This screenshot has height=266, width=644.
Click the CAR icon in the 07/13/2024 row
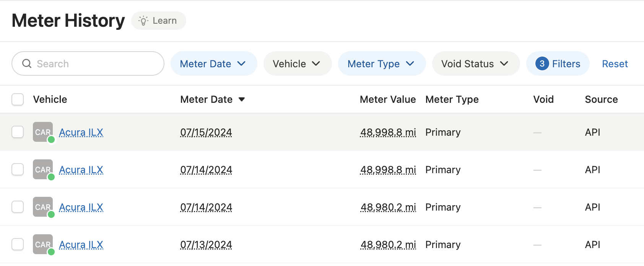click(42, 244)
